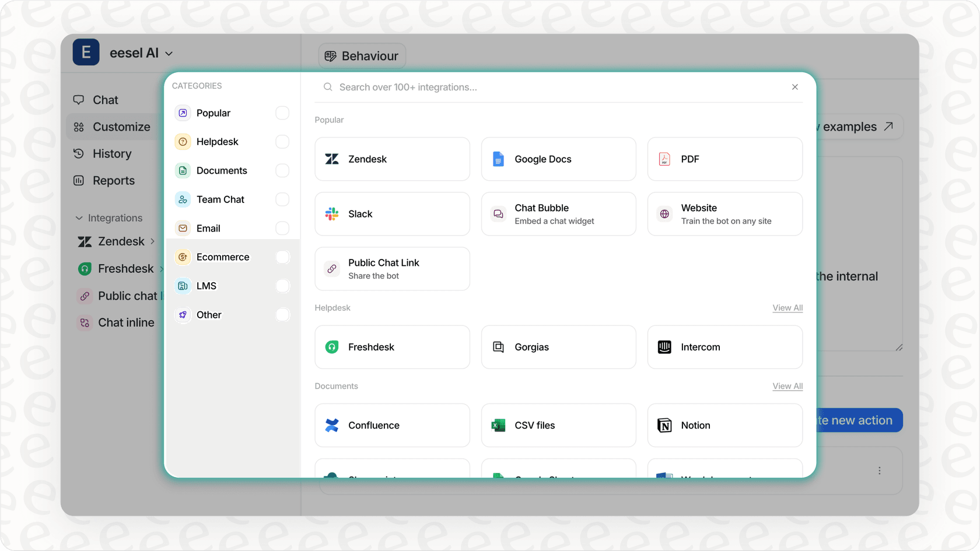Close the integrations search dialog

tap(794, 87)
